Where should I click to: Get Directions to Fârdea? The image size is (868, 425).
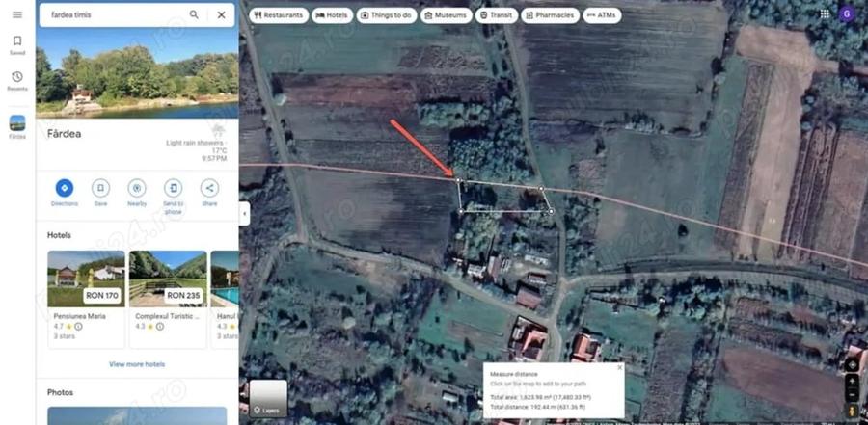click(x=65, y=193)
